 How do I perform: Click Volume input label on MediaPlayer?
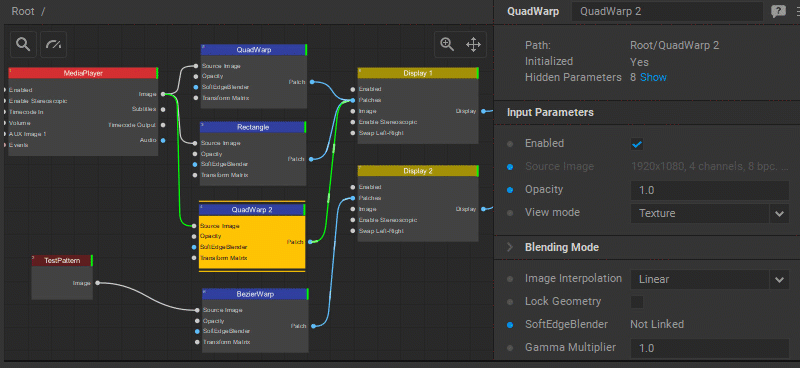pos(20,123)
